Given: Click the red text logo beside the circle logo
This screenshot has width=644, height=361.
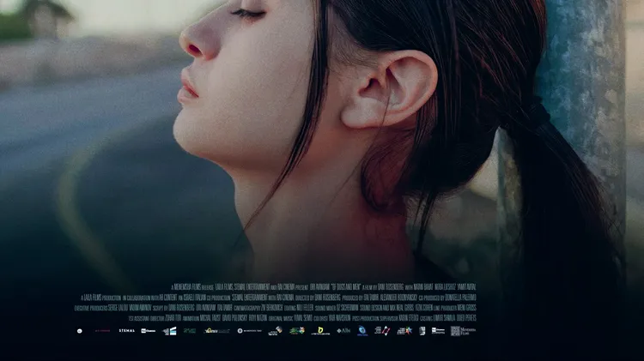Looking at the screenshot, I should tap(102, 330).
